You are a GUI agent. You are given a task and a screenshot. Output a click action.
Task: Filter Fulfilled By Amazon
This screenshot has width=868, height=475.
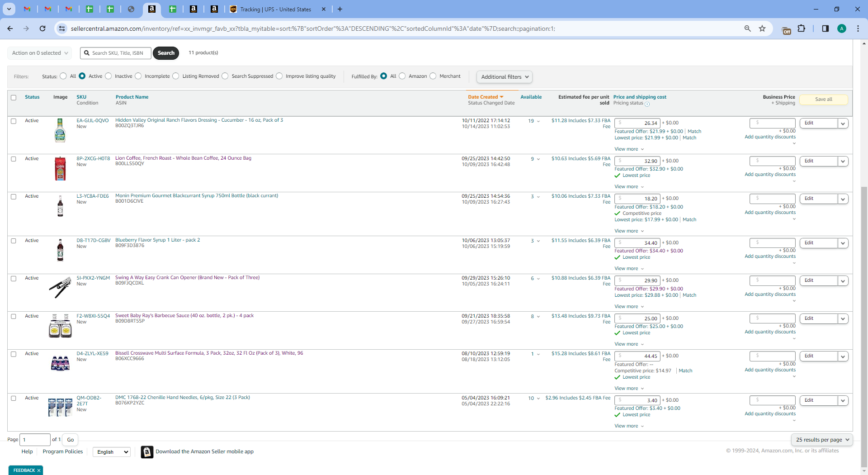coord(402,76)
